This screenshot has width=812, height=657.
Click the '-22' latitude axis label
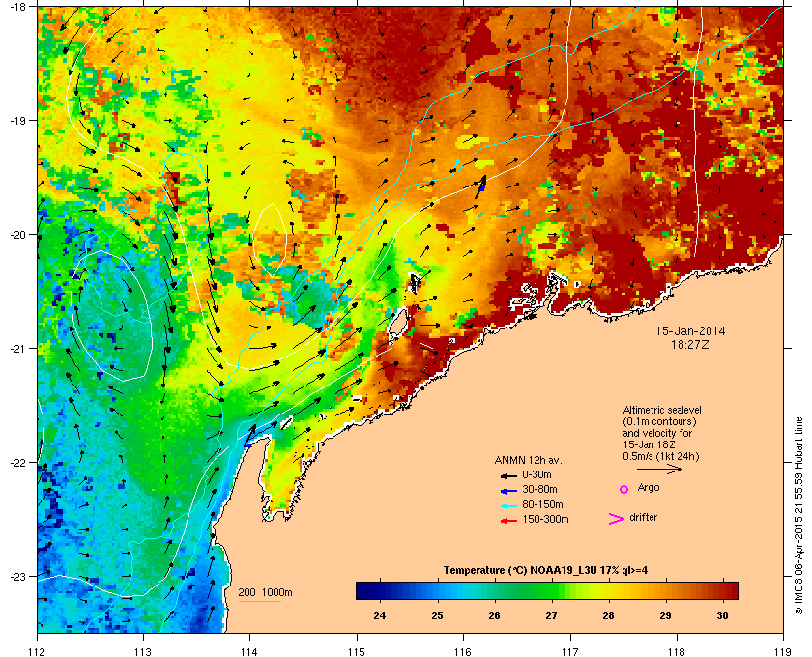pos(17,463)
